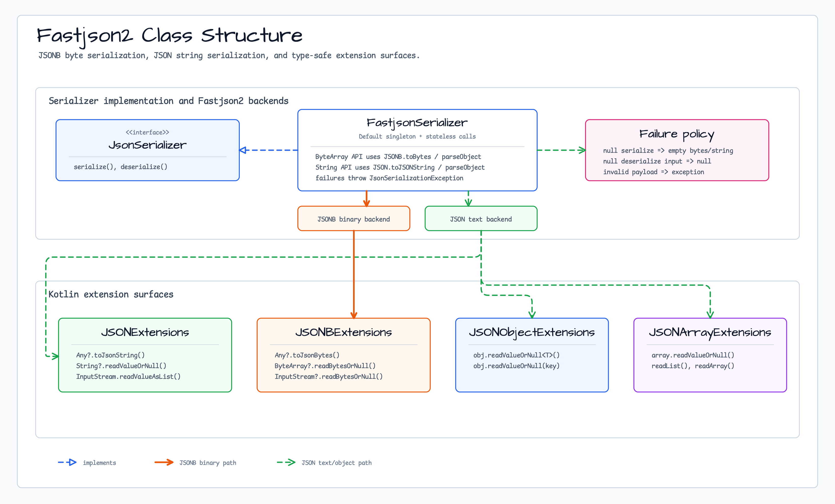
Task: Click 'ByteArray?.readBytesOrNull()' entry
Action: tap(325, 366)
